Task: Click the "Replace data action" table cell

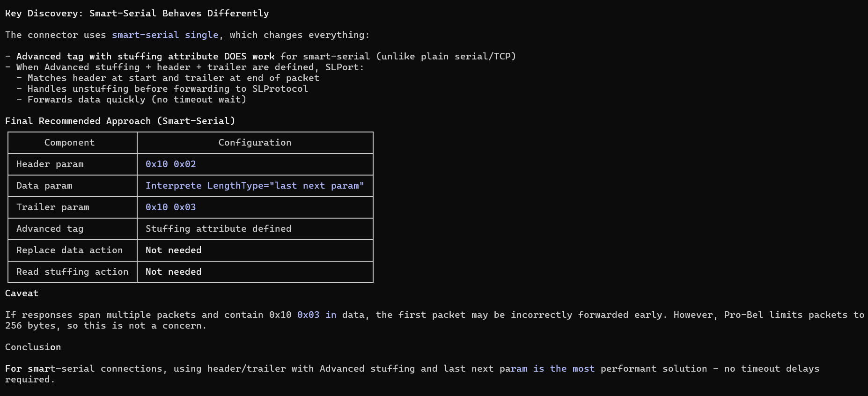Action: [69, 250]
